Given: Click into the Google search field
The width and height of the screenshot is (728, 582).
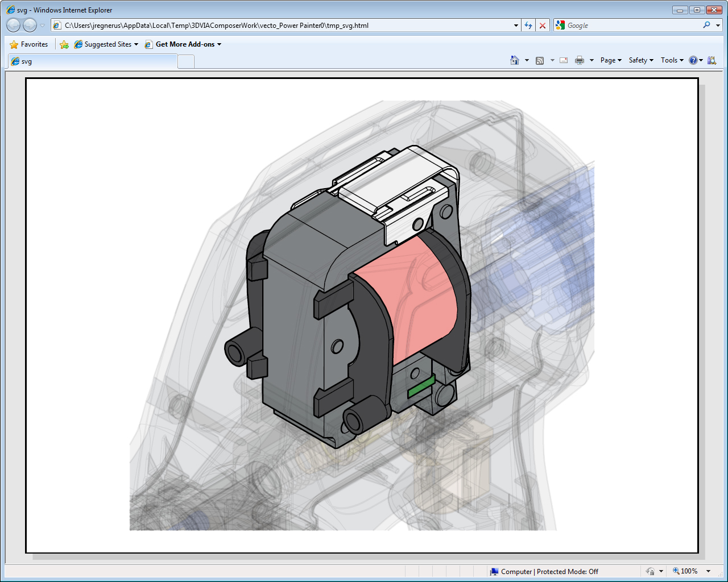Looking at the screenshot, I should [631, 26].
